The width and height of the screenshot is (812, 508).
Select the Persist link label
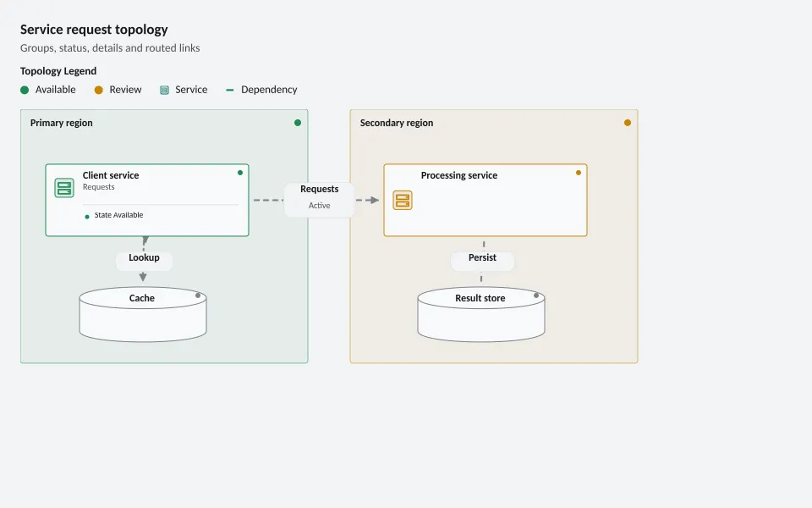pyautogui.click(x=483, y=261)
